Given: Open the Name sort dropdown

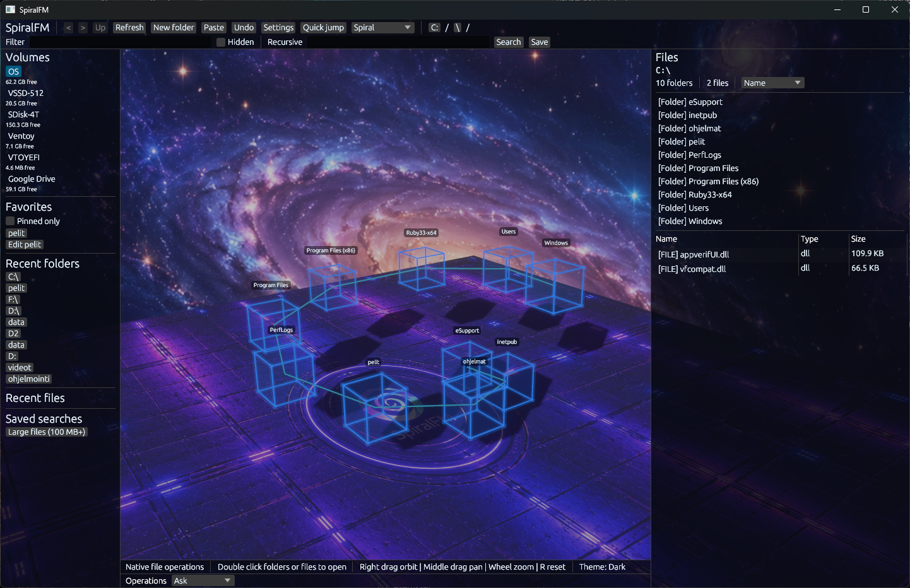Looking at the screenshot, I should click(772, 83).
